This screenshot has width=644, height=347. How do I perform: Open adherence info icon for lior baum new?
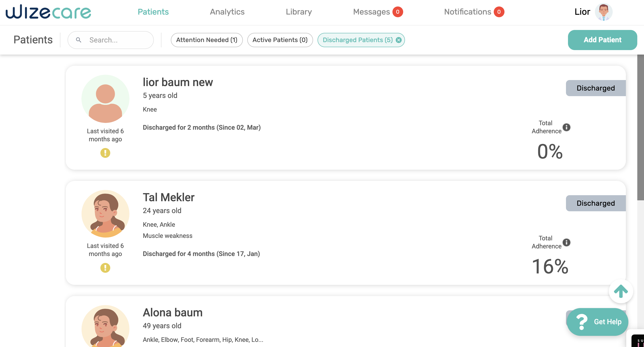566,127
